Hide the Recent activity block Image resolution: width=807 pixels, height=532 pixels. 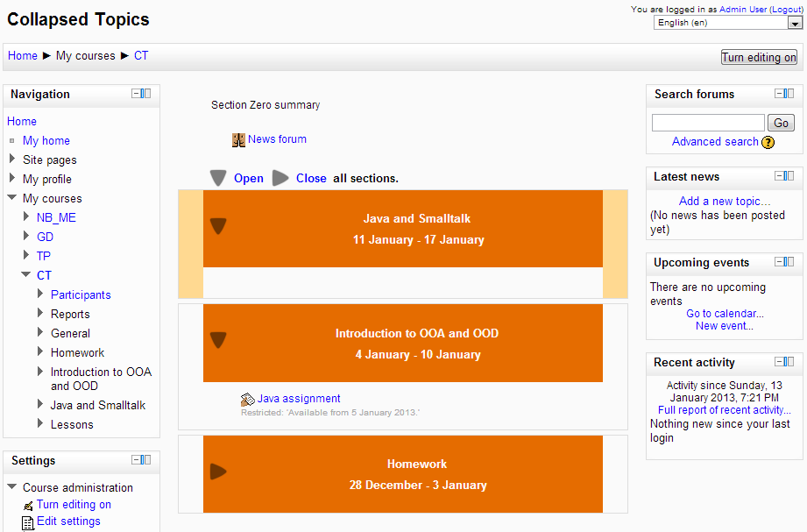coord(779,362)
